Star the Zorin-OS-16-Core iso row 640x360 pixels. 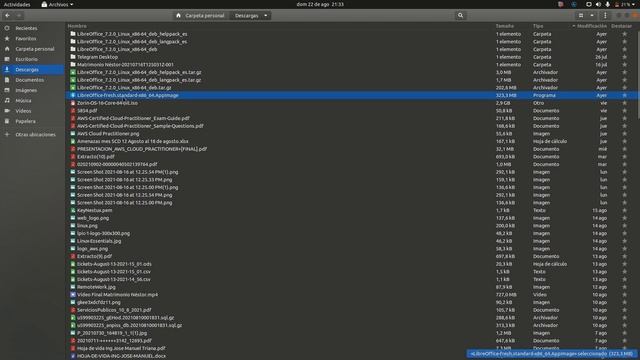[624, 103]
